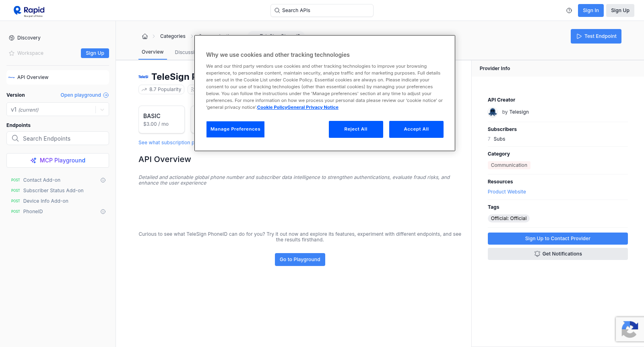Click the Search APIs field
The image size is (644, 347).
[322, 10]
